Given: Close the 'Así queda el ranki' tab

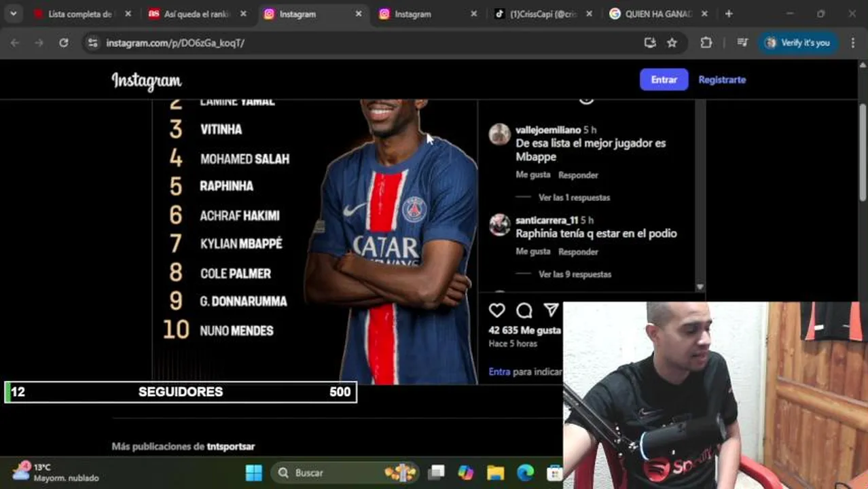Looking at the screenshot, I should [x=243, y=14].
